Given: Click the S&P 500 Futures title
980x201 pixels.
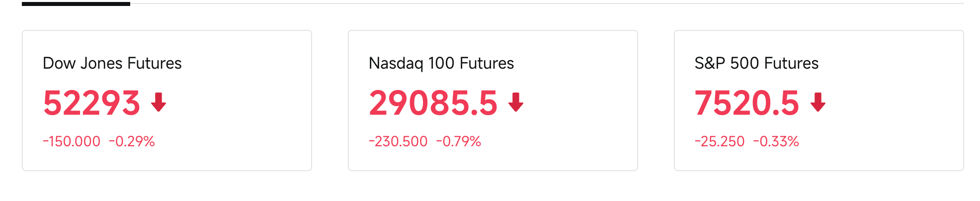Looking at the screenshot, I should pyautogui.click(x=756, y=63).
